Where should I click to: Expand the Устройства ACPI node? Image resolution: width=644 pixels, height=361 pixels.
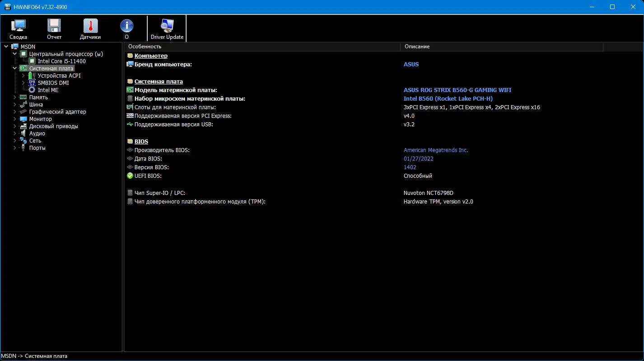(23, 75)
